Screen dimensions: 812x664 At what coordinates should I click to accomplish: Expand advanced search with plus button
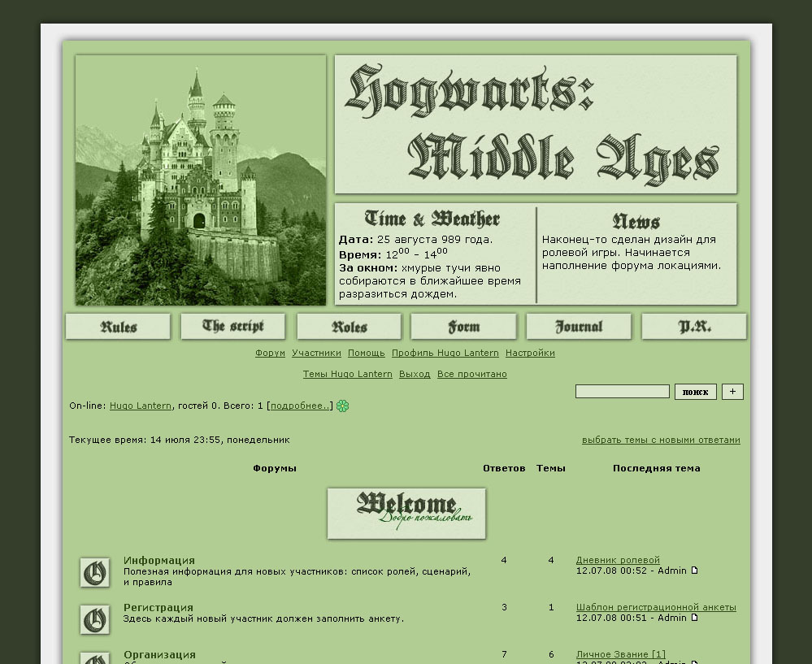(733, 392)
